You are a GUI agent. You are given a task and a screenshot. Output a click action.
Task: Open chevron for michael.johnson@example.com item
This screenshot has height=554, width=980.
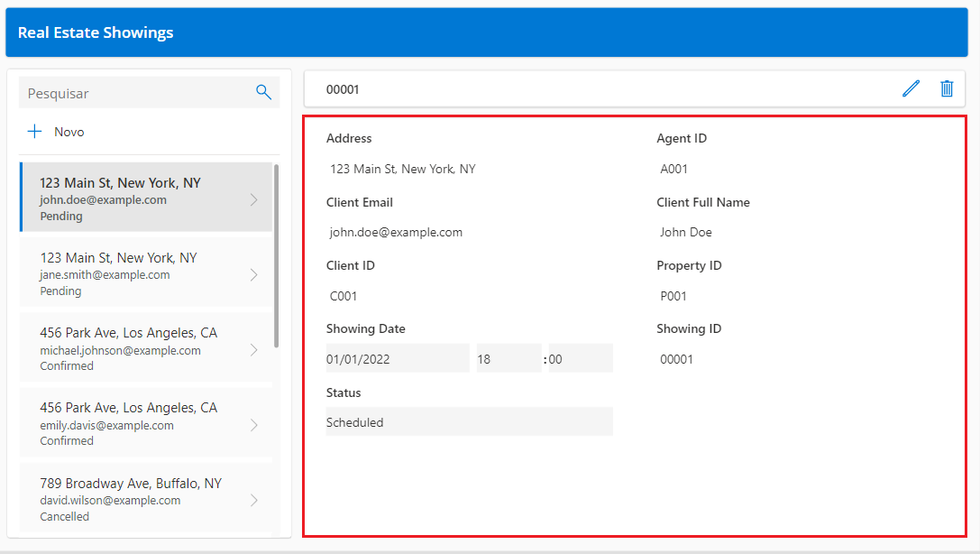253,349
